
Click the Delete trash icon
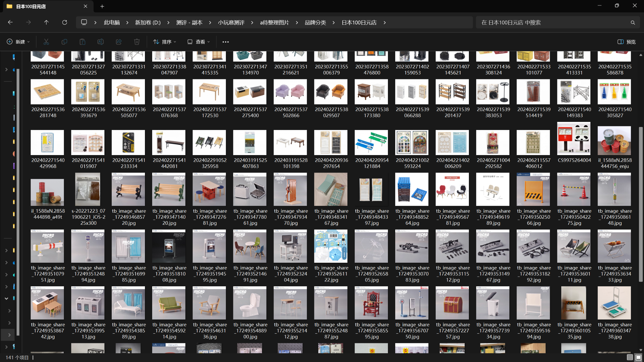pyautogui.click(x=137, y=42)
